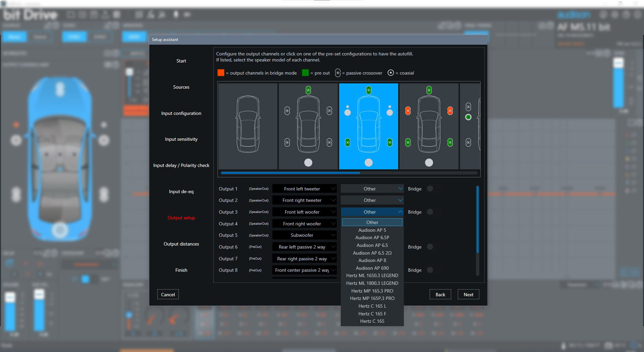
Task: Choose Hertz MP 165P.3 PRO
Action: [x=372, y=298]
